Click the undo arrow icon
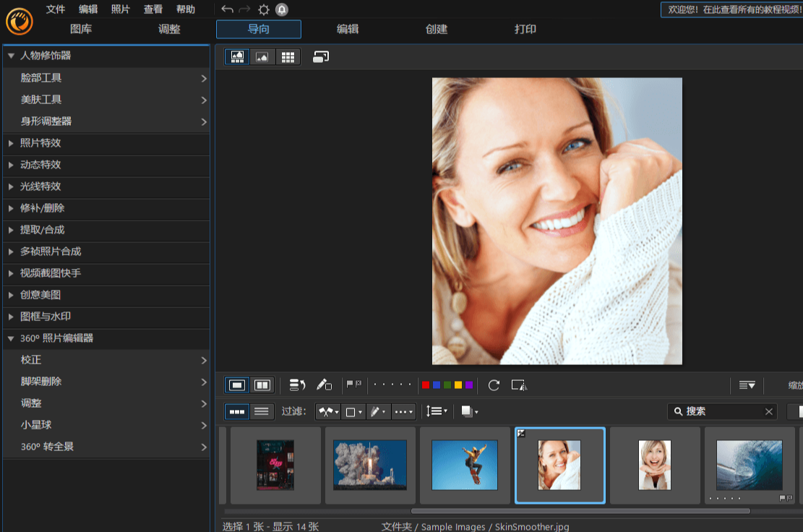The width and height of the screenshot is (803, 532). click(x=227, y=9)
